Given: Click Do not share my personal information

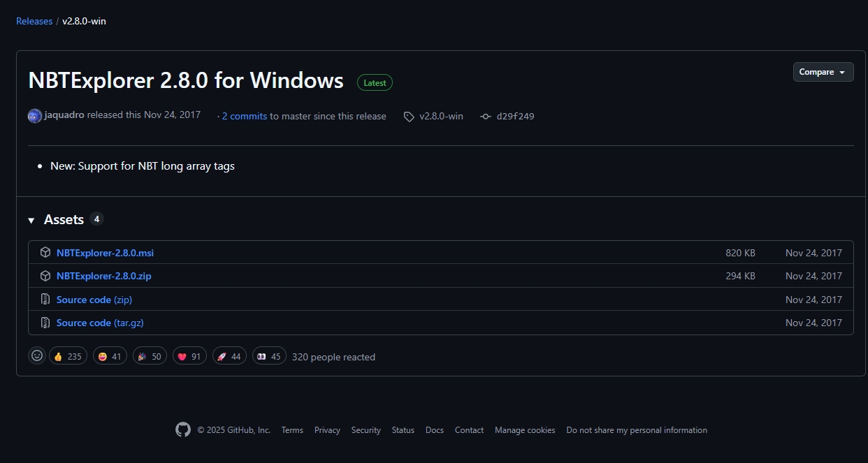Looking at the screenshot, I should point(637,430).
